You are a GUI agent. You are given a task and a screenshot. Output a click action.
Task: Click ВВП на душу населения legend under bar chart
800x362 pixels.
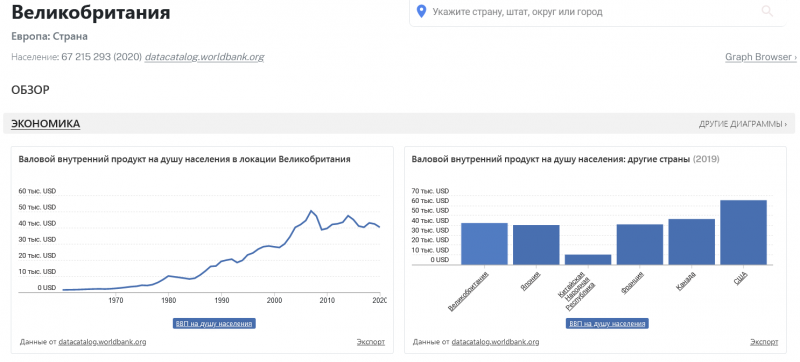coord(607,324)
